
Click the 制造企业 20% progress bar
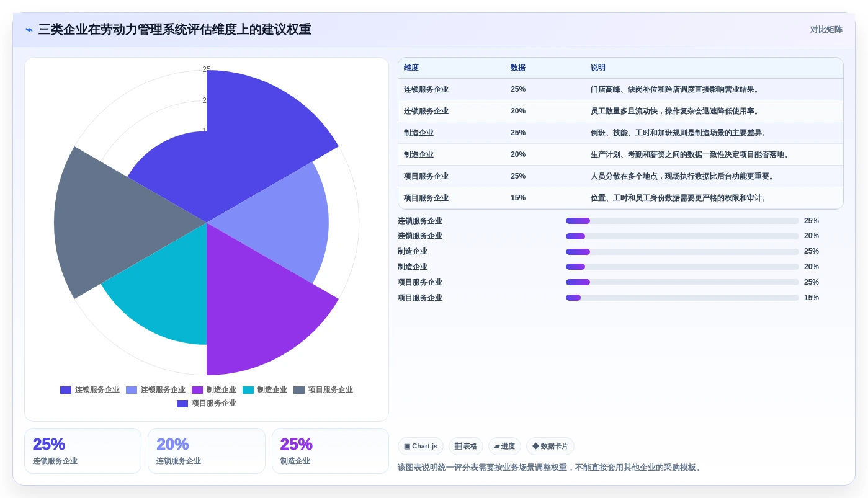[x=682, y=267]
